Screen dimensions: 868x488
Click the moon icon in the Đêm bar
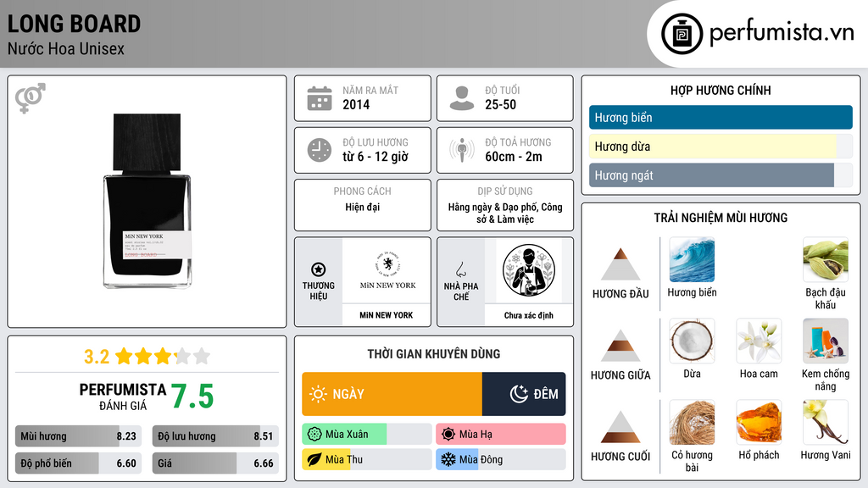pyautogui.click(x=519, y=394)
